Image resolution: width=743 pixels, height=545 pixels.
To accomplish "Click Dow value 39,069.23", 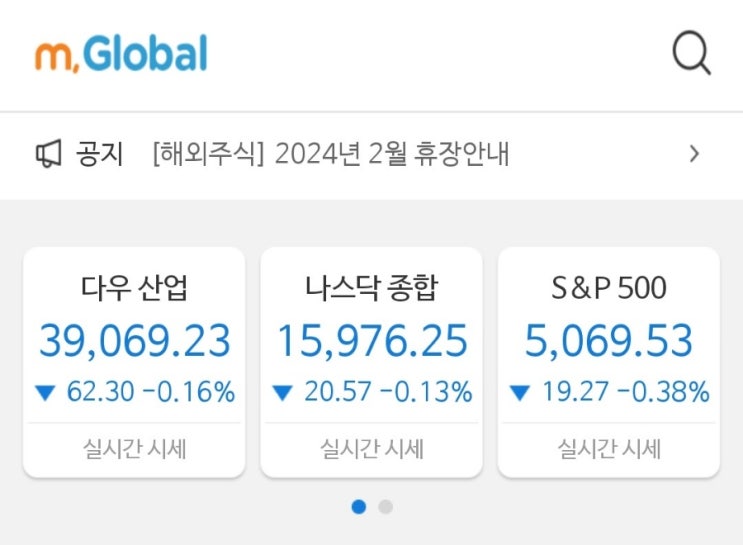I will click(x=135, y=341).
